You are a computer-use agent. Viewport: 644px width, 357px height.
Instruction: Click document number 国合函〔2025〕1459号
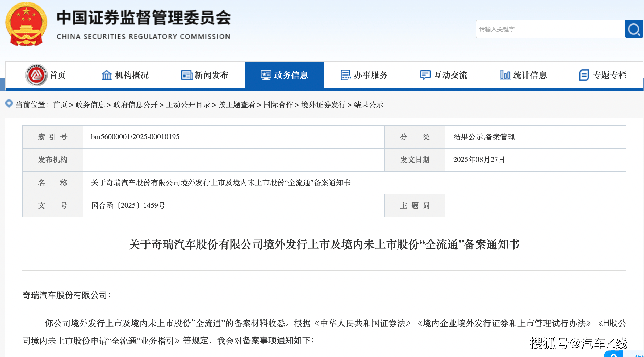(x=128, y=205)
